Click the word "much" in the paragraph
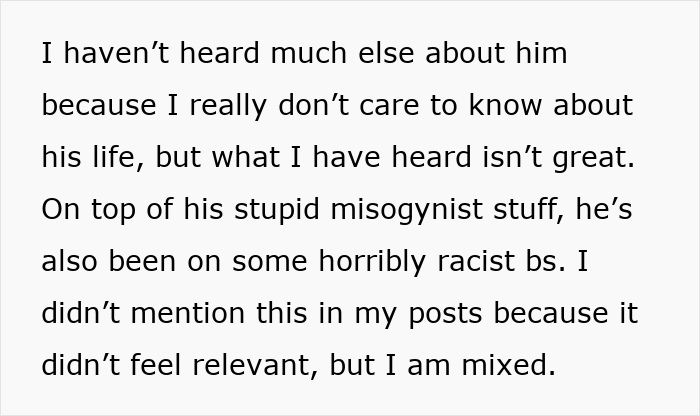The width and height of the screenshot is (700, 416). click(x=308, y=53)
